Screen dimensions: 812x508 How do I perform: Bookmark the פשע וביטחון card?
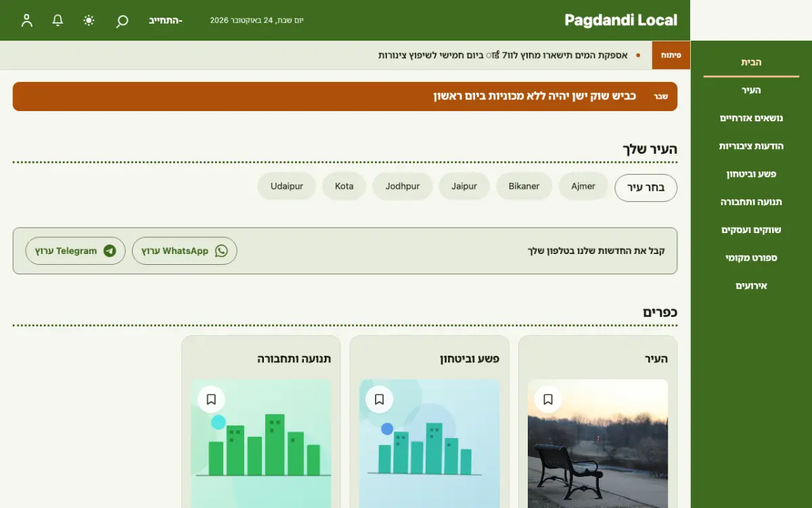[x=379, y=400]
